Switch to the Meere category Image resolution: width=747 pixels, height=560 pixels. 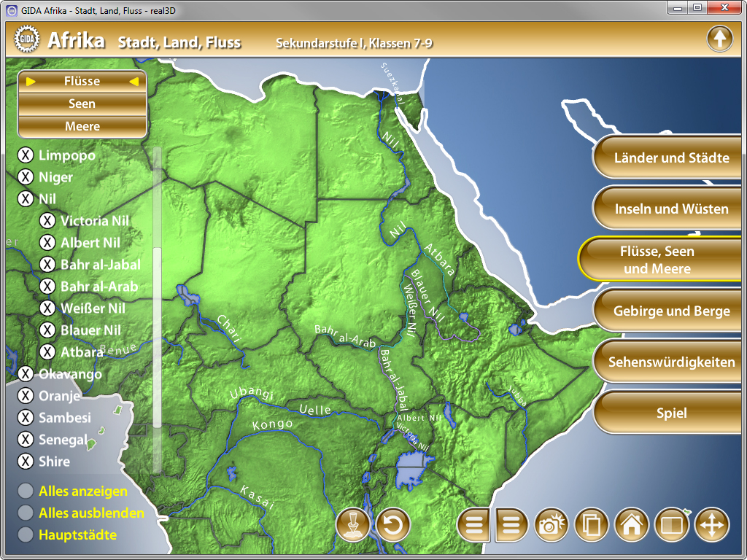click(x=82, y=126)
